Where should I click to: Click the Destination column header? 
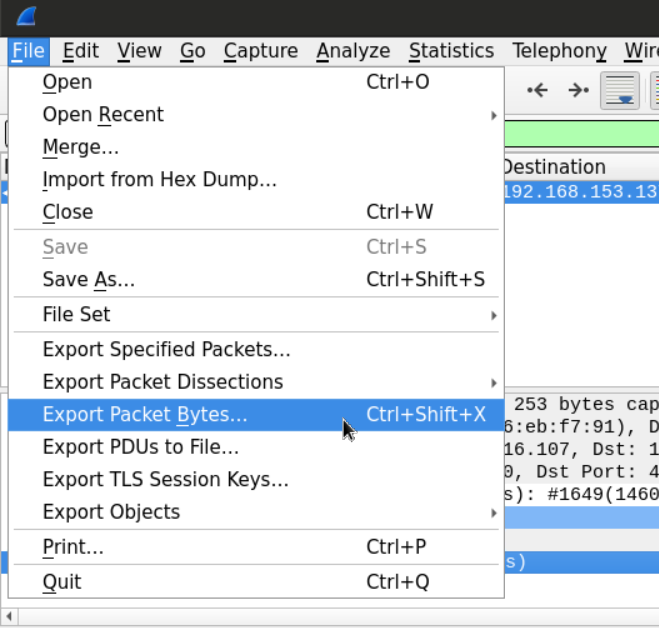(554, 167)
